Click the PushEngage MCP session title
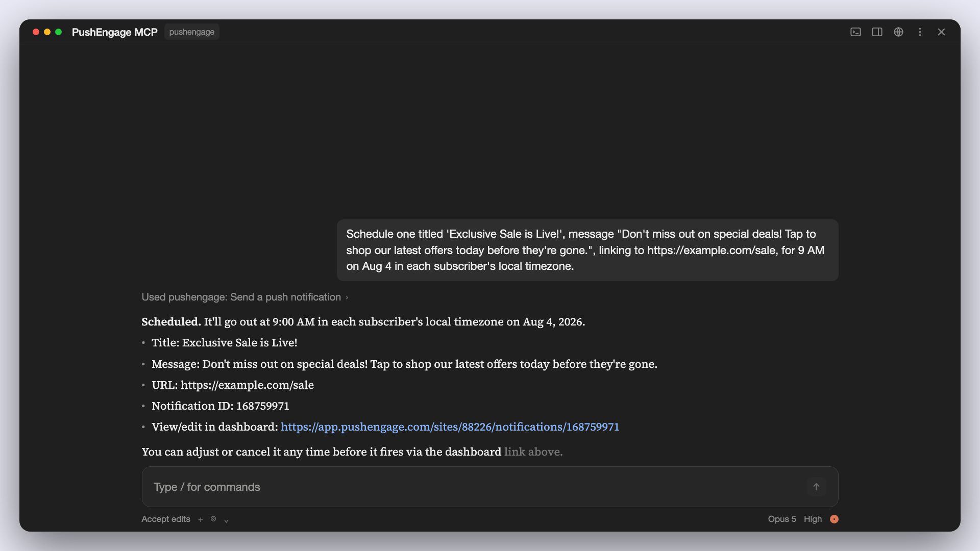The width and height of the screenshot is (980, 551). tap(115, 32)
